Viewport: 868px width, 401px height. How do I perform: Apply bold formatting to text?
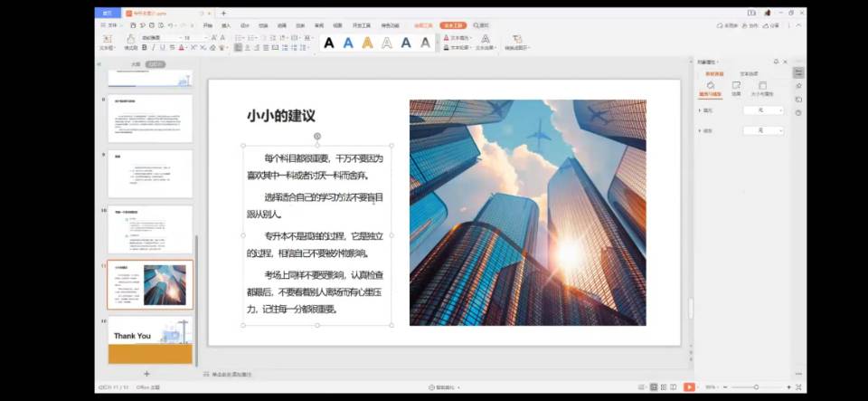pyautogui.click(x=144, y=48)
